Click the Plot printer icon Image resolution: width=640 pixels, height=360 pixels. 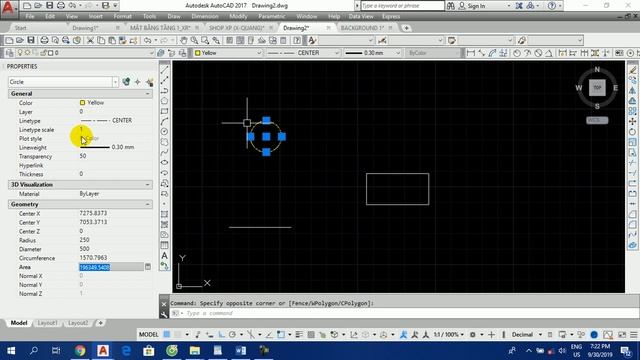(44, 40)
